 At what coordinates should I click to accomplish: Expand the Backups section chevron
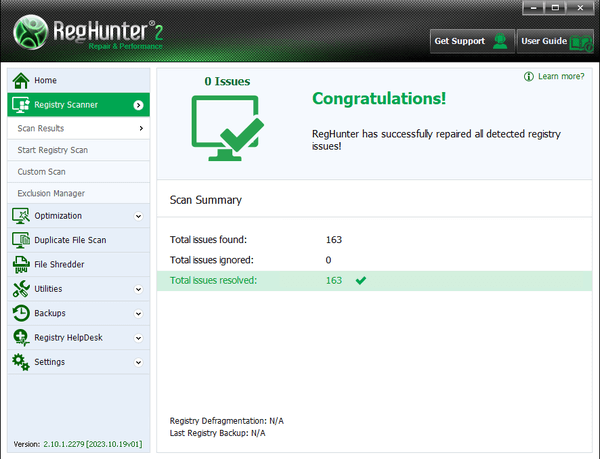pos(139,314)
